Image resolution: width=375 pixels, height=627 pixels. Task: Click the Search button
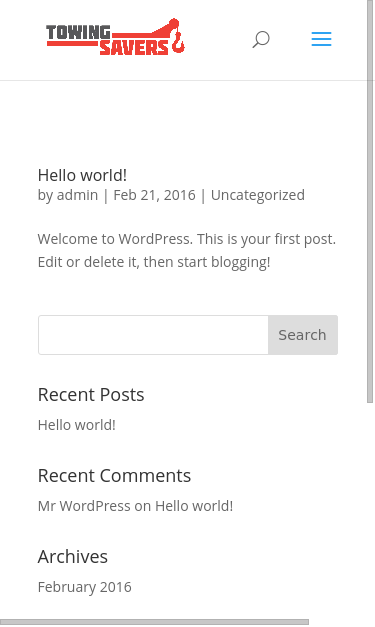[x=303, y=335]
